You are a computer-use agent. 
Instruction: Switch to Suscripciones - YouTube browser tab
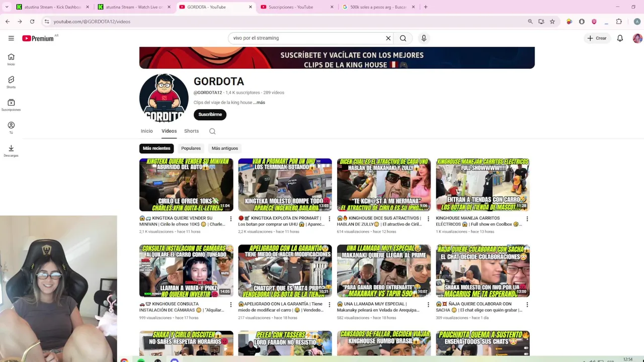[x=297, y=7]
